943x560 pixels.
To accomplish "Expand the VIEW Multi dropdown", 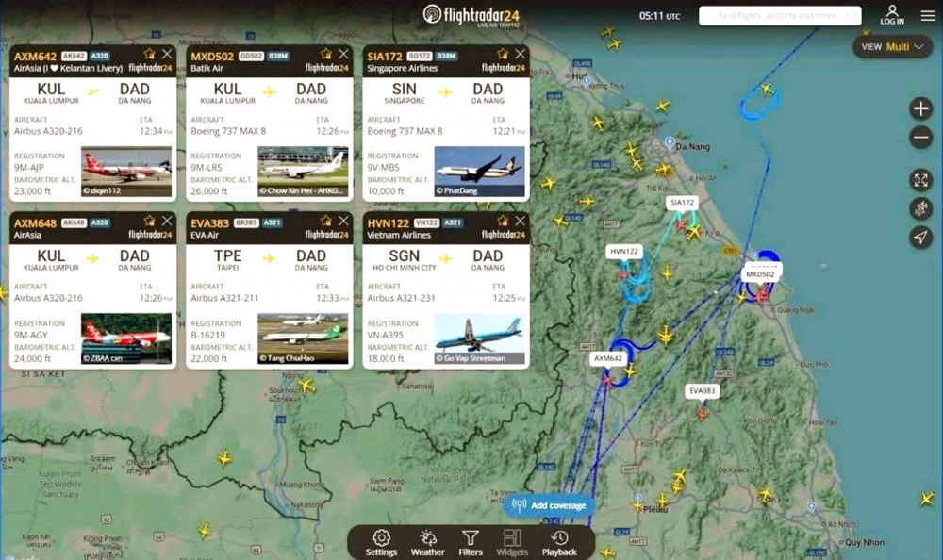I will click(892, 46).
